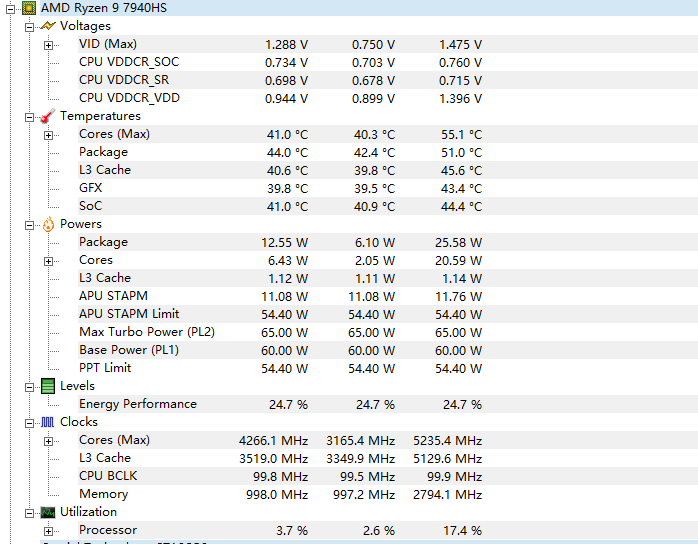Expand the VID (Max) voltage entry
This screenshot has width=698, height=544.
point(49,45)
